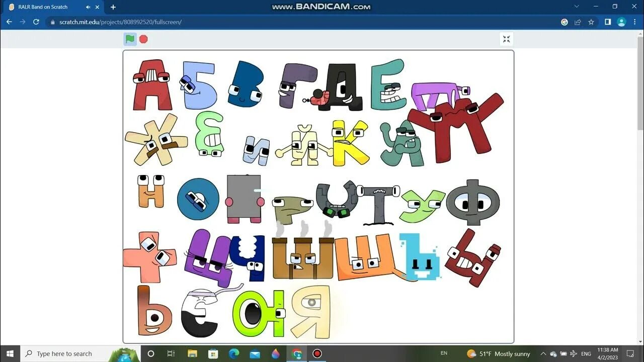Click the salmon letter Х character
The width and height of the screenshot is (644, 362).
[x=150, y=256]
